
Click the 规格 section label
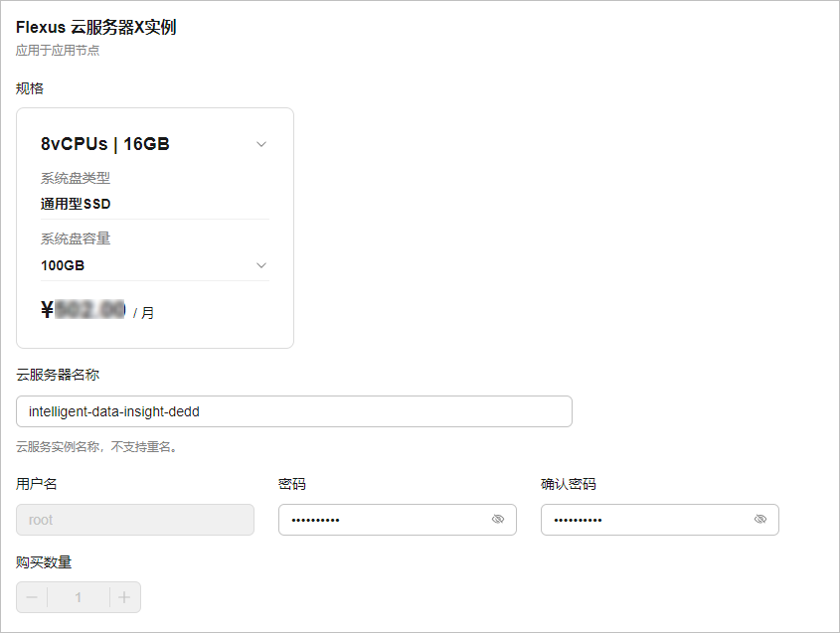coord(30,88)
